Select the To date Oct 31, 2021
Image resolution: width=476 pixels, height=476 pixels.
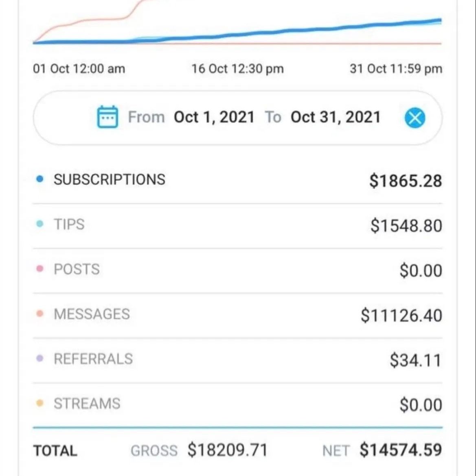[336, 117]
